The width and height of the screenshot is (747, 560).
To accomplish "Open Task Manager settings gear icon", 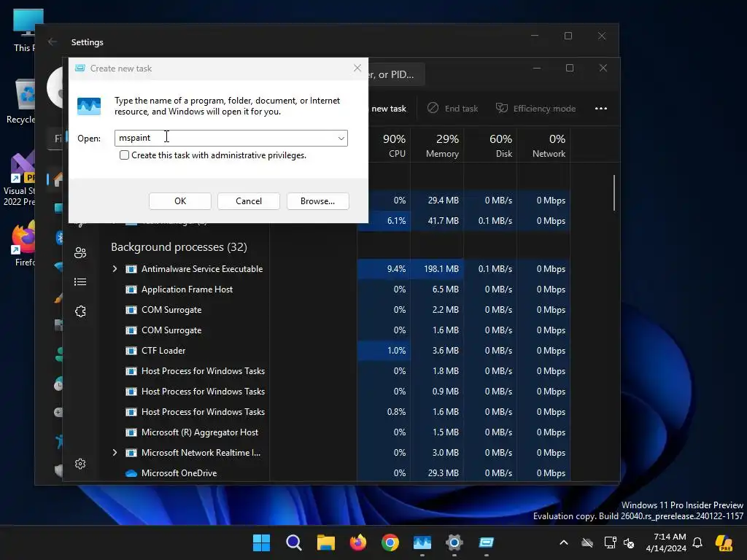I will pyautogui.click(x=80, y=464).
